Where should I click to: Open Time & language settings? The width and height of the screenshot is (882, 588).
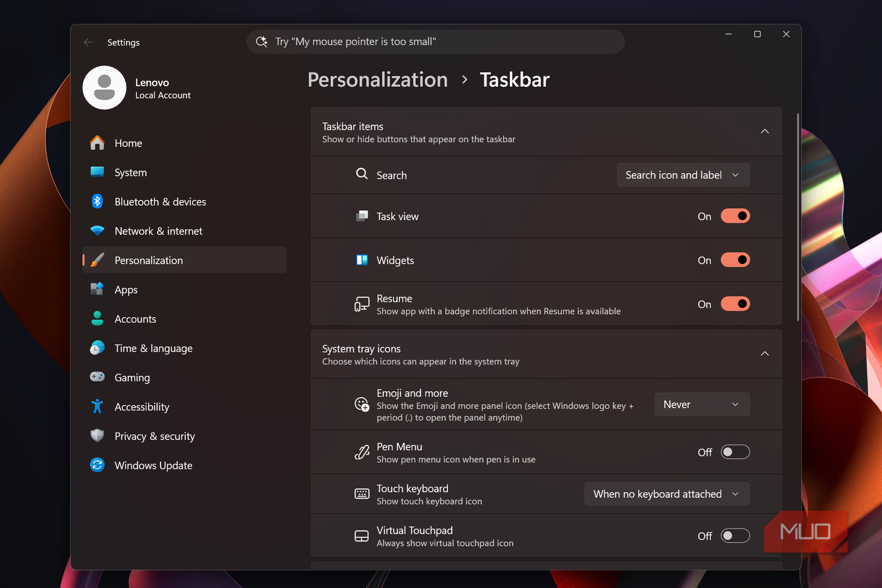[x=184, y=348]
